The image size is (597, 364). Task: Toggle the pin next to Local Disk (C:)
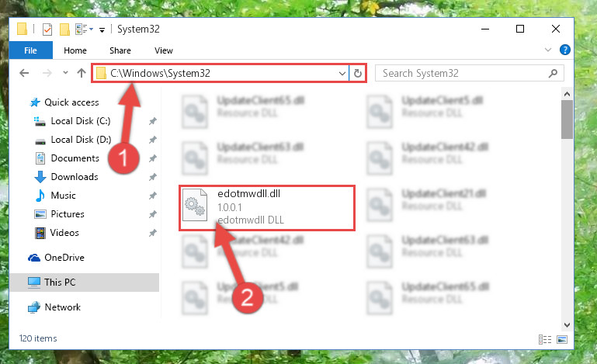pyautogui.click(x=153, y=121)
